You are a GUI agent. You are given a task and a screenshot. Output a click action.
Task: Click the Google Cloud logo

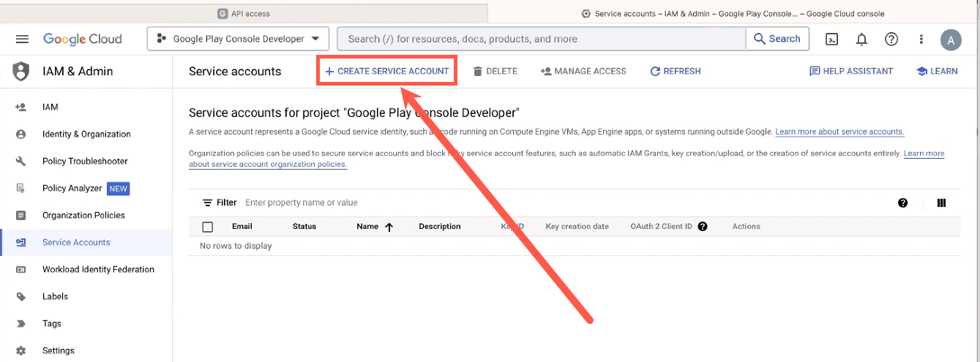click(x=83, y=39)
